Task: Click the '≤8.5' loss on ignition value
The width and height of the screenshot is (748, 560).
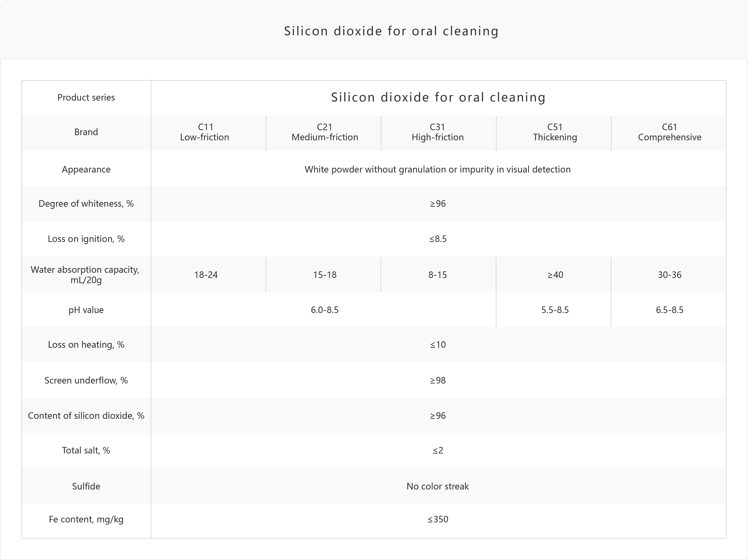Action: pyautogui.click(x=438, y=239)
